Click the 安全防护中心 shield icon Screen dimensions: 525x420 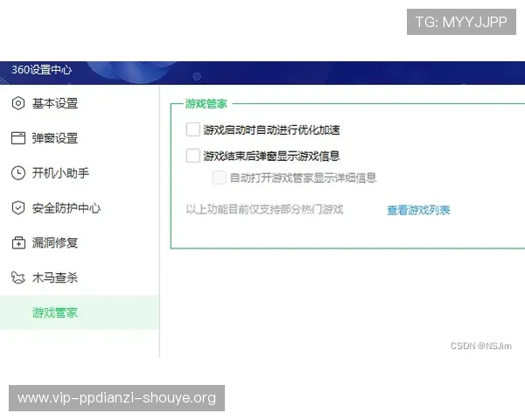coord(18,208)
